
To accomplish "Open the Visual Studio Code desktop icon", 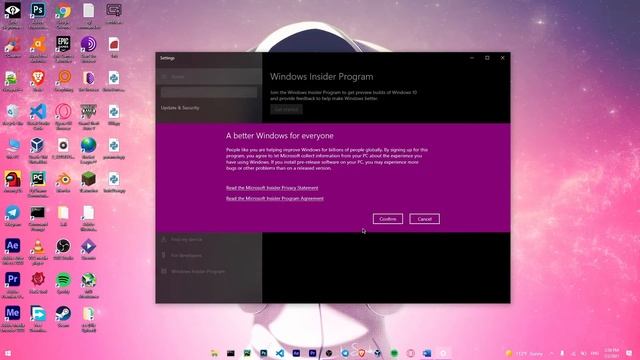I will [x=38, y=117].
